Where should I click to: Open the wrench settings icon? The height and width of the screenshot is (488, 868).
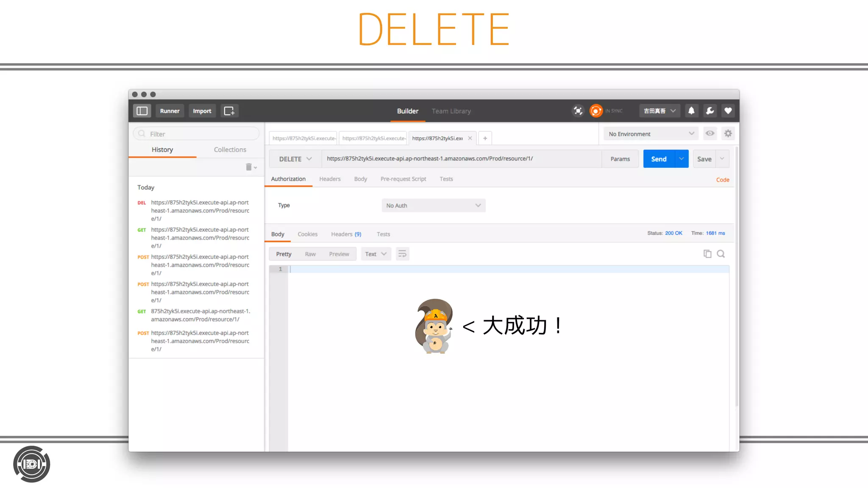(710, 111)
